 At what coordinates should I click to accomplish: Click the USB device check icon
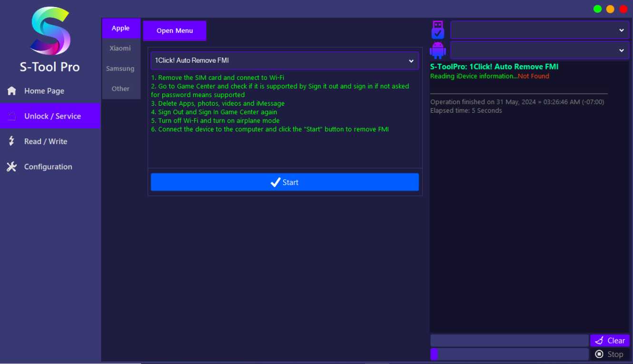438,30
